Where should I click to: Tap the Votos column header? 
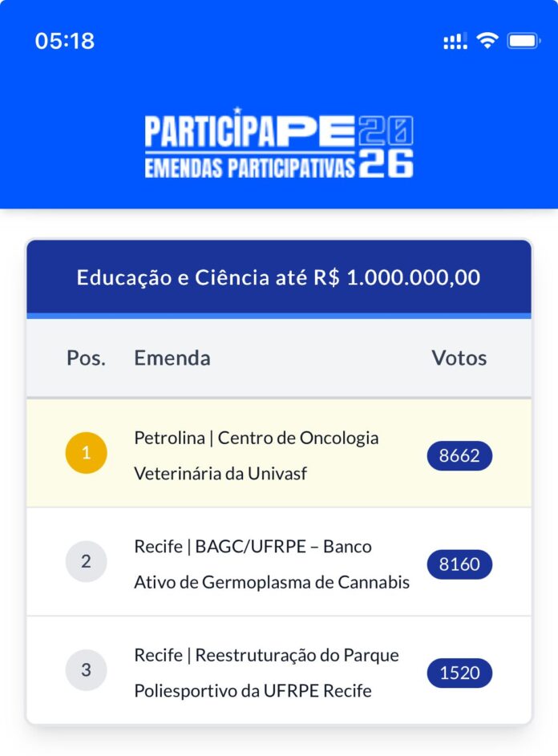[x=459, y=358]
